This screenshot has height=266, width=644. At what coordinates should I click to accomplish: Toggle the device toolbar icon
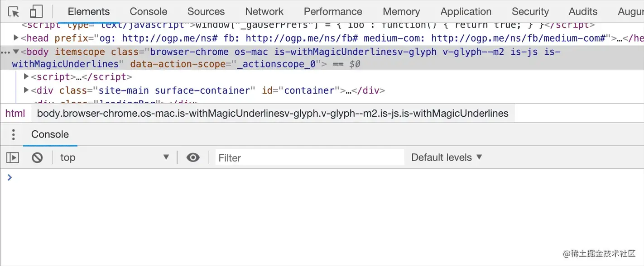[x=36, y=12]
